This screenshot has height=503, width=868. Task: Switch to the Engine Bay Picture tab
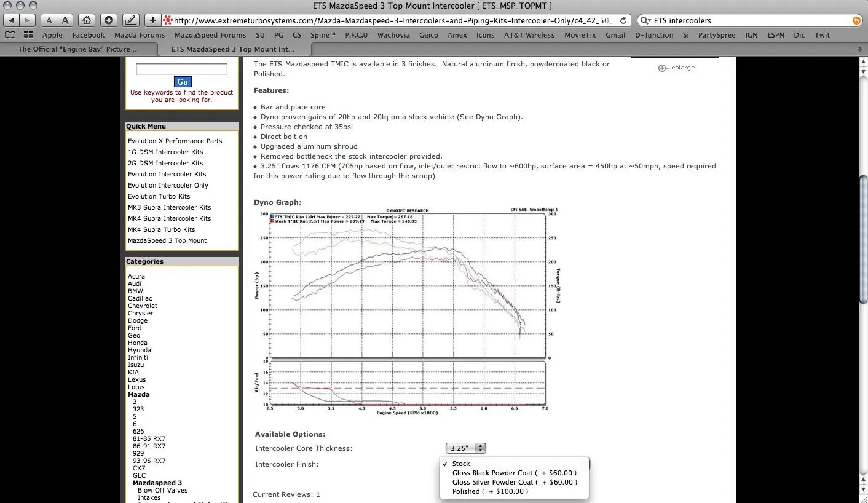78,49
